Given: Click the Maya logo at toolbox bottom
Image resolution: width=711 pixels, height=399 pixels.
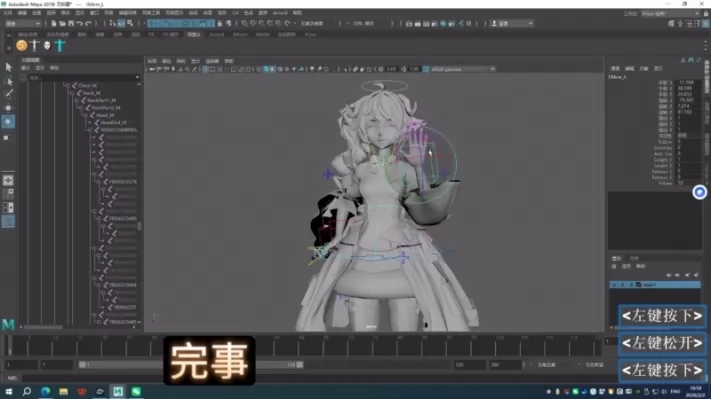Looking at the screenshot, I should [x=8, y=324].
